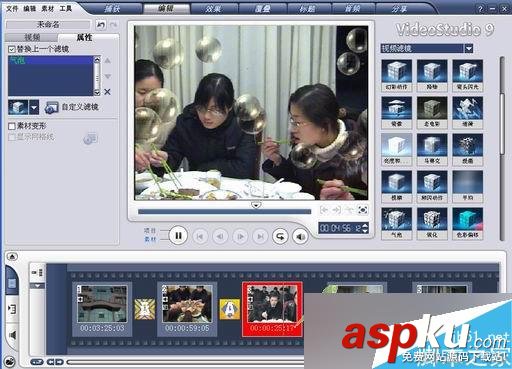This screenshot has width=512, height=369.
Task: Expand the storyboard options dropdown arrow
Action: tap(37, 286)
